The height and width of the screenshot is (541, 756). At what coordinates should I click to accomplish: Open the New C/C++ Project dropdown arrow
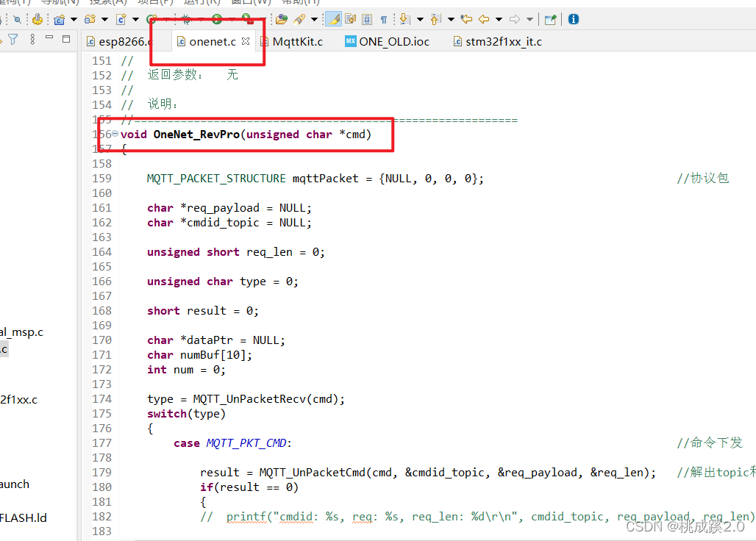click(74, 19)
